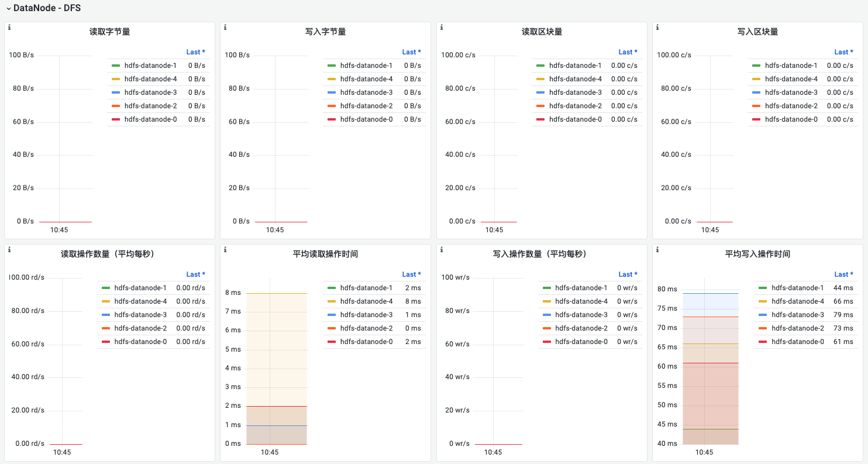Toggle hdfs-datanode-2 series in 写入字节量 legend

(x=366, y=106)
